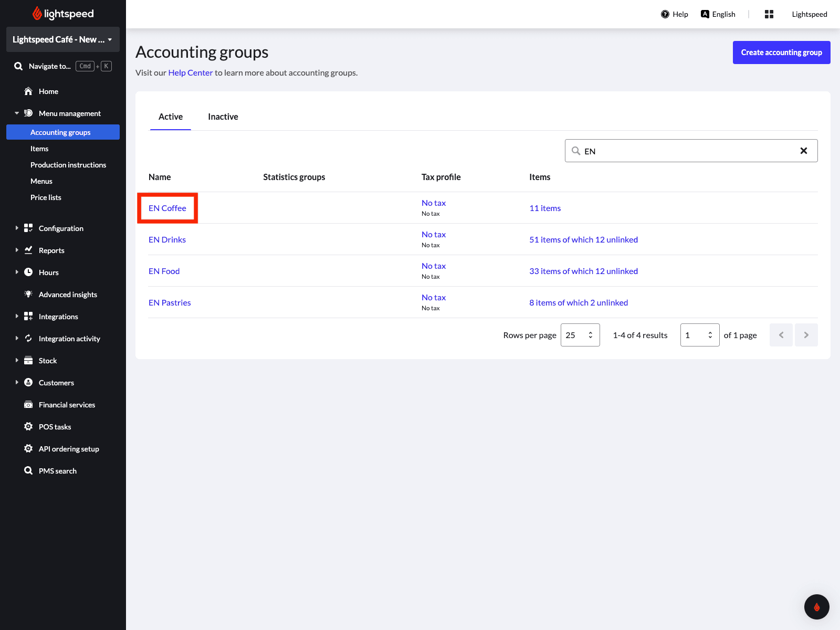Open POS tasks gear icon

pyautogui.click(x=28, y=427)
